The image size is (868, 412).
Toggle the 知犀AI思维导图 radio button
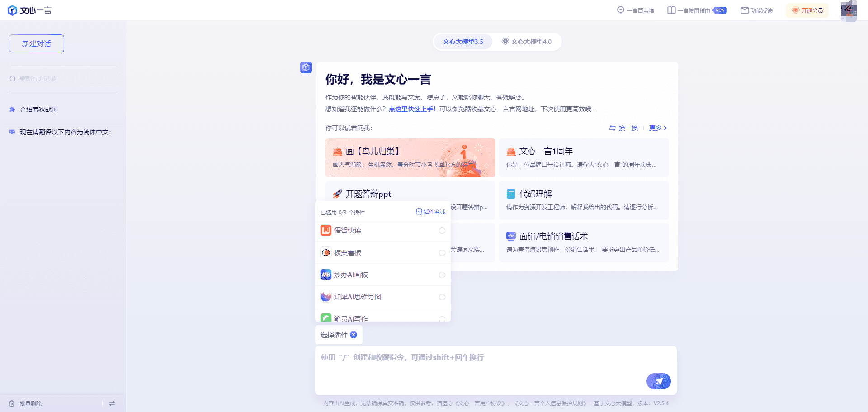tap(442, 297)
